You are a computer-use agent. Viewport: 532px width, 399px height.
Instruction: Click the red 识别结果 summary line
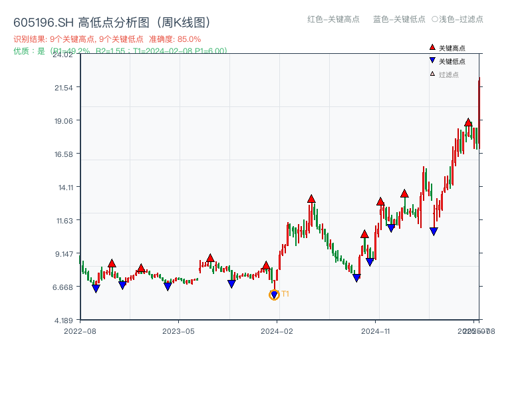pyautogui.click(x=107, y=39)
